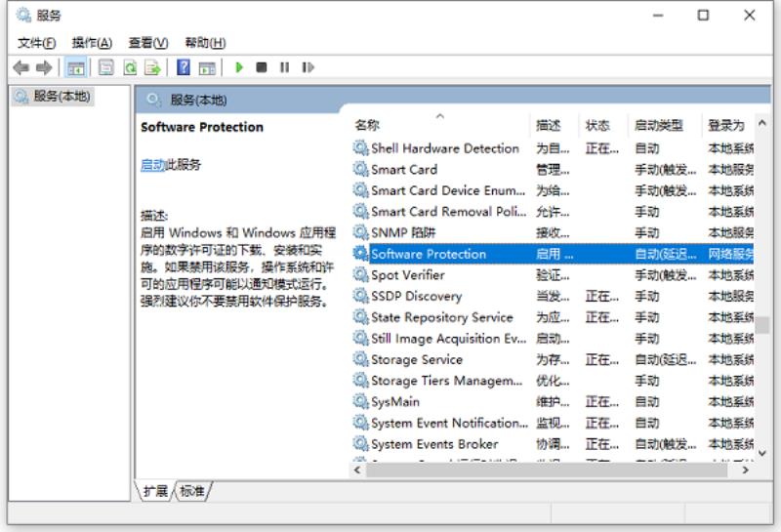781x532 pixels.
Task: Pause the service with pause icon
Action: click(x=284, y=67)
